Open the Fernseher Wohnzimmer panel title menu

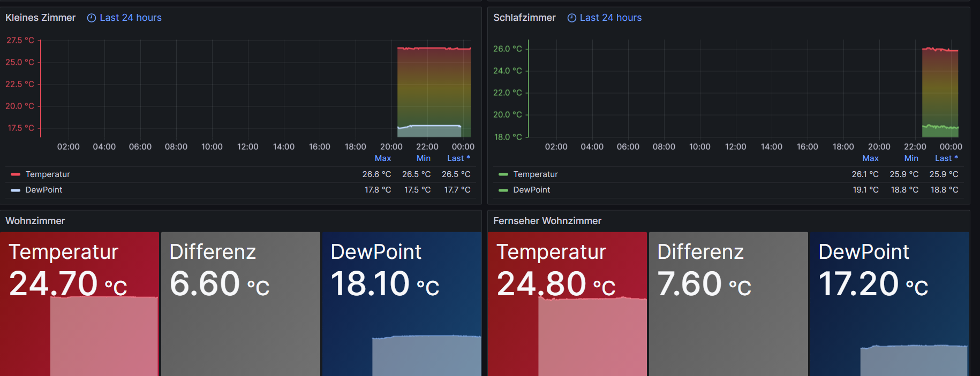coord(547,221)
